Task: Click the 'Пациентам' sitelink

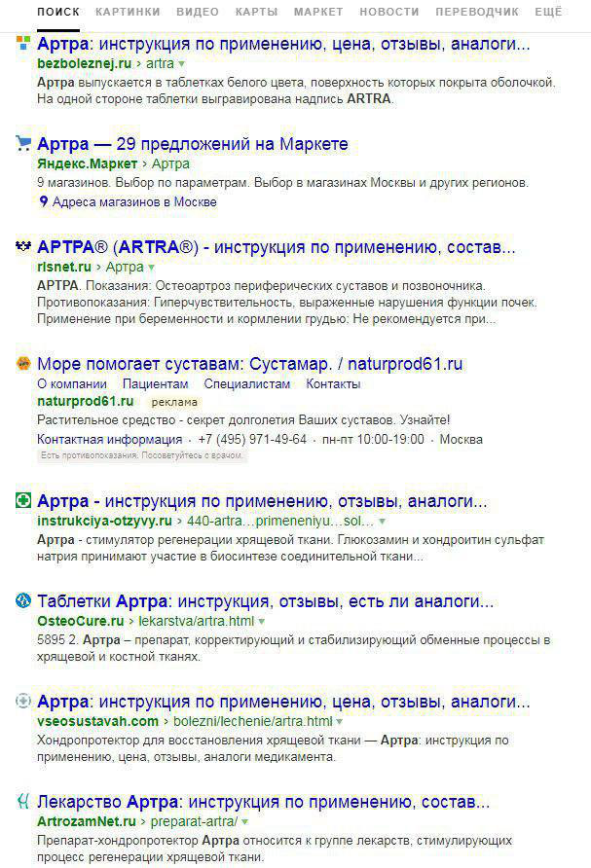Action: click(x=155, y=383)
